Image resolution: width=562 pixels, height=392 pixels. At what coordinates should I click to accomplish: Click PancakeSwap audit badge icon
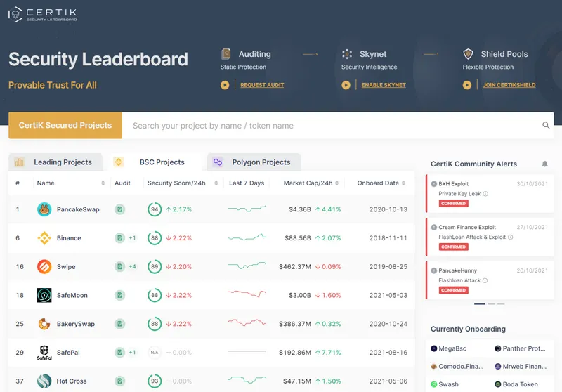[x=119, y=209]
